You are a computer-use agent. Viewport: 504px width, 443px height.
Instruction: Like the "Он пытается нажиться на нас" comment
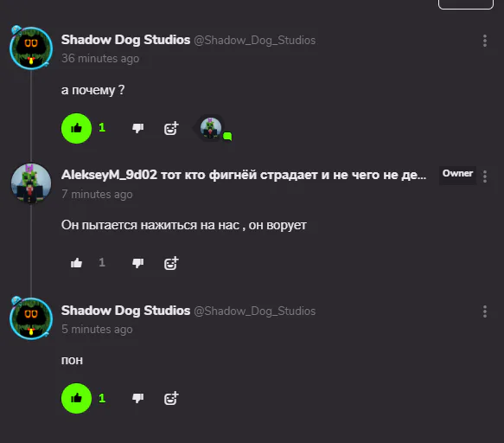coord(76,263)
